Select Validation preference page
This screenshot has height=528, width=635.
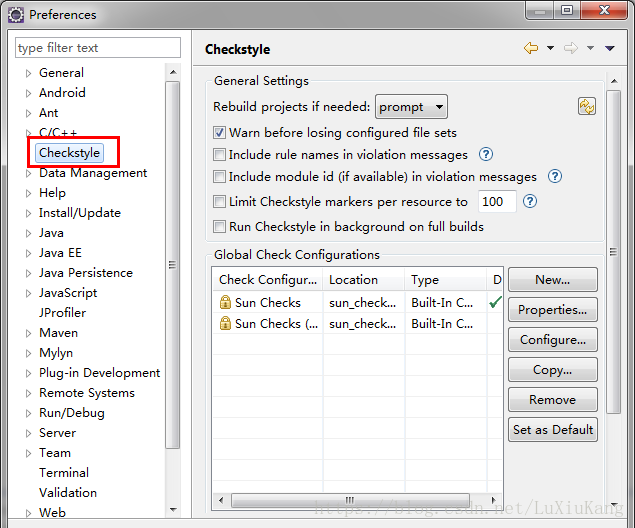tap(68, 493)
